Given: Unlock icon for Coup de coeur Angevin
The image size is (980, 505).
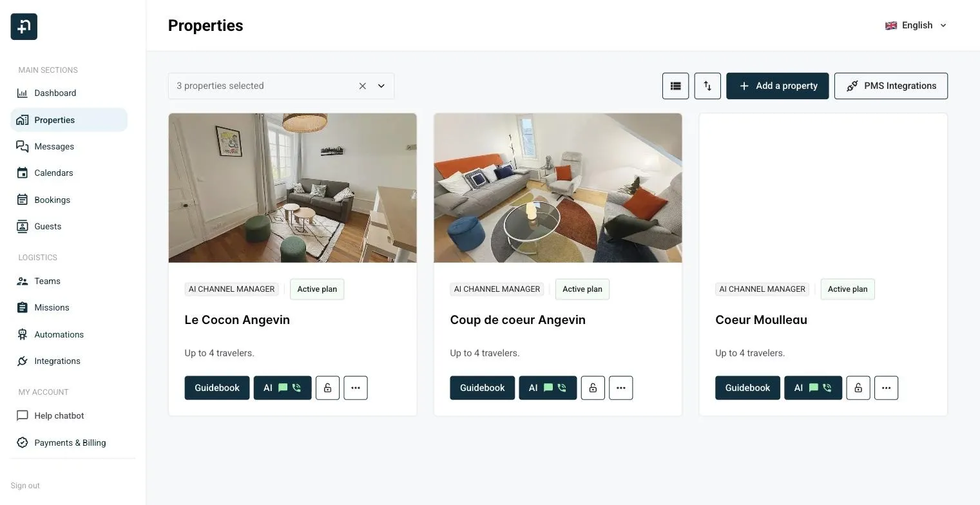Looking at the screenshot, I should pos(593,388).
